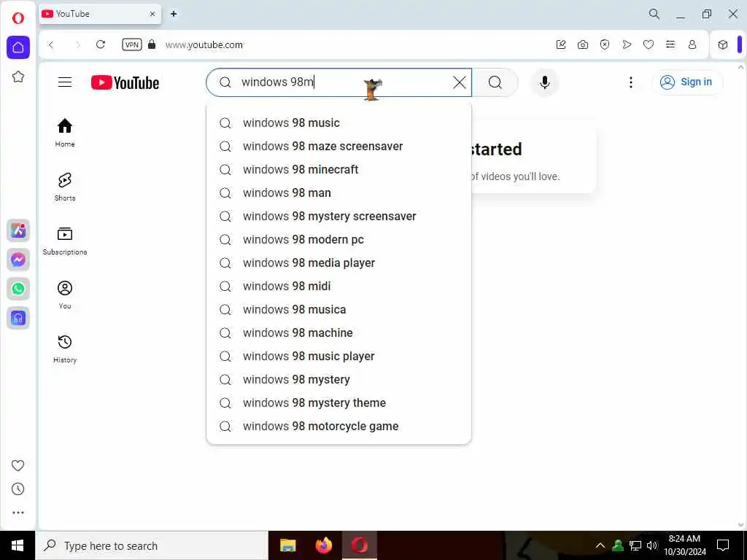Open the volume speaker tray icon

point(652,545)
